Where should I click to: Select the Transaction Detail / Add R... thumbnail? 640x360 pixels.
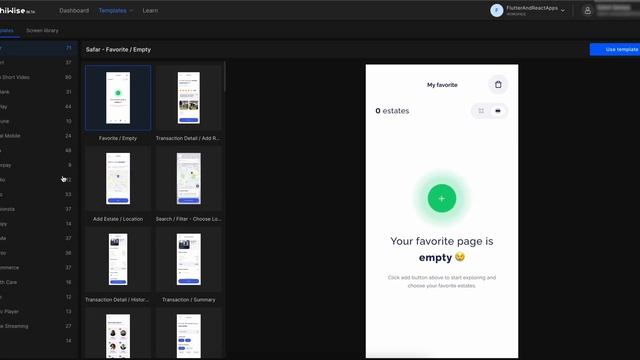point(189,98)
